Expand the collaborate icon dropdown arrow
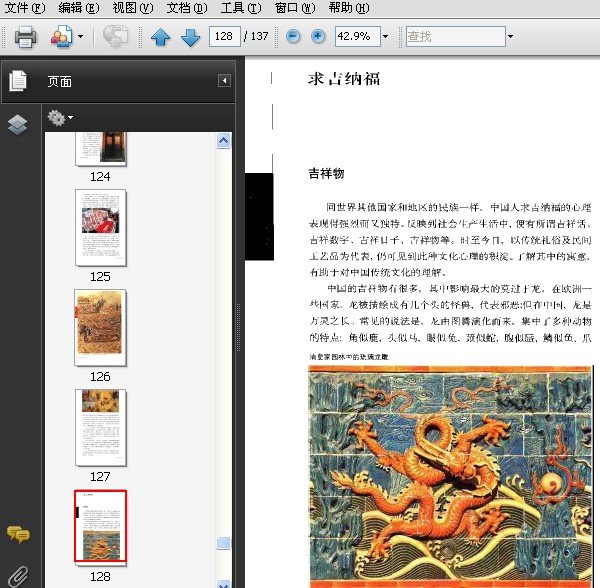600x588 pixels. [80, 37]
